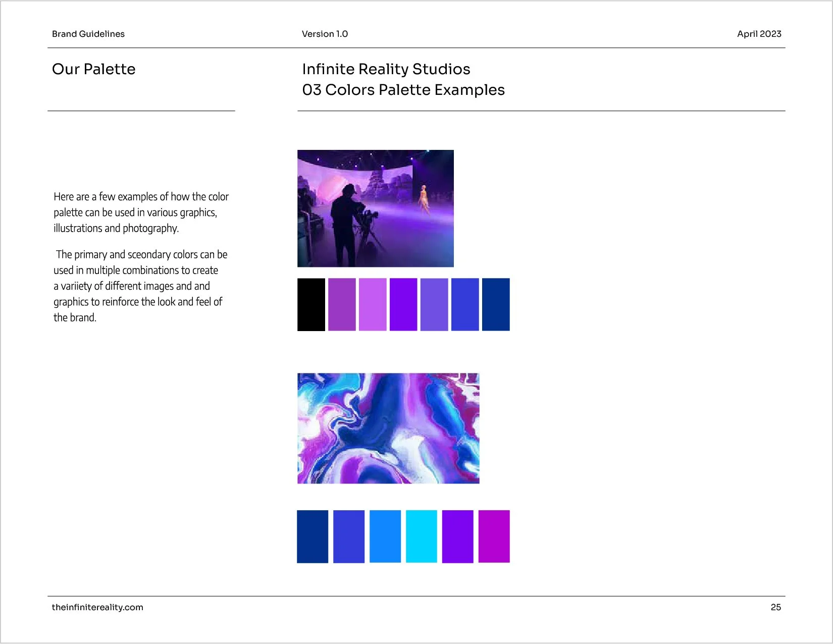Select the abstract marble swirl image

coord(389,428)
